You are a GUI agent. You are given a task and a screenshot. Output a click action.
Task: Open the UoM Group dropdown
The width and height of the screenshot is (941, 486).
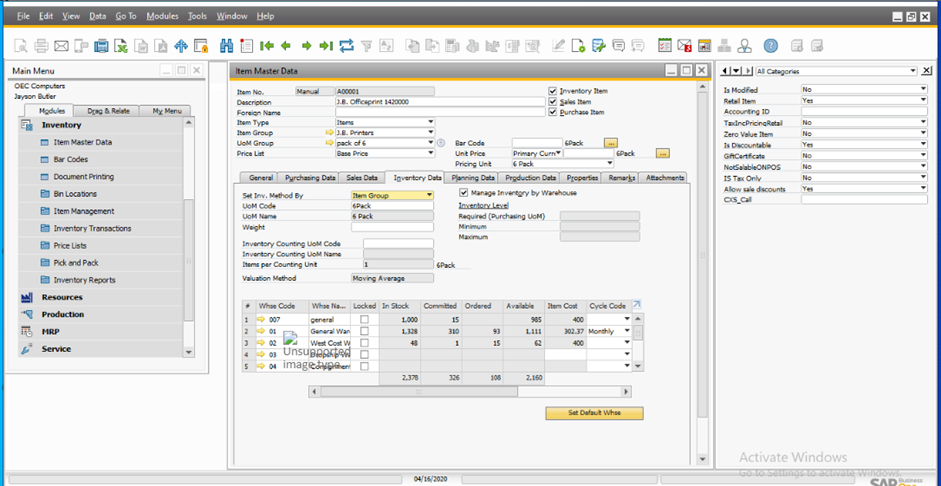coord(430,143)
